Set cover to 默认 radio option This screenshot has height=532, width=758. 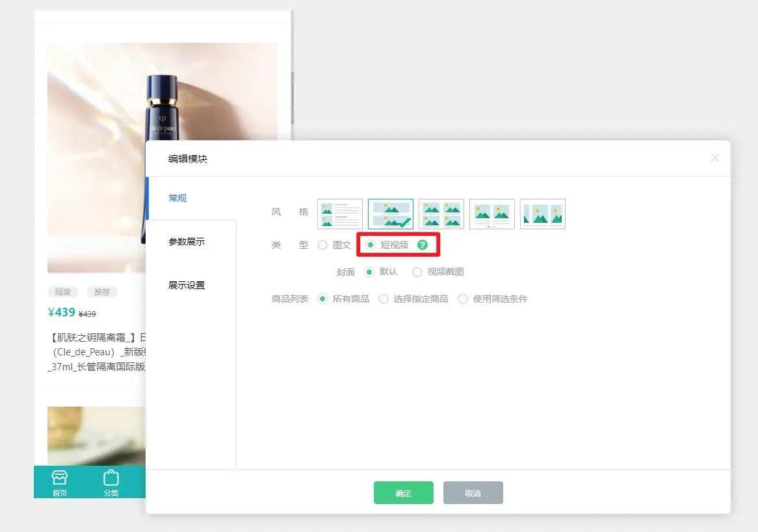(369, 272)
